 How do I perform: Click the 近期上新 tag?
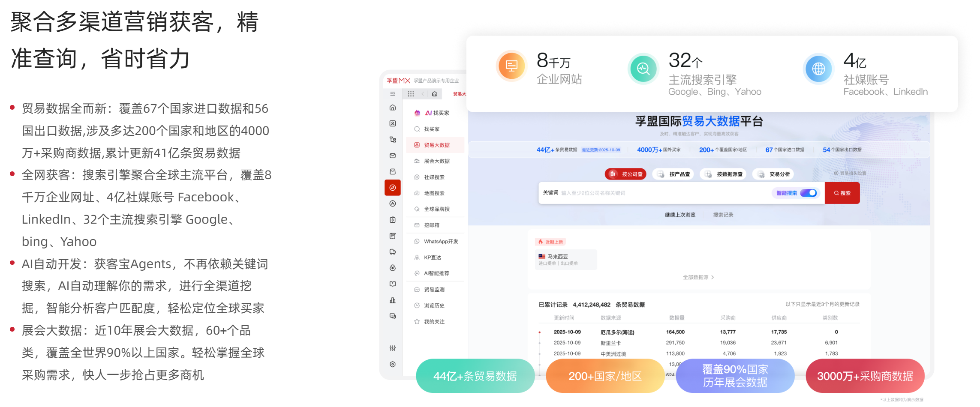coord(551,242)
